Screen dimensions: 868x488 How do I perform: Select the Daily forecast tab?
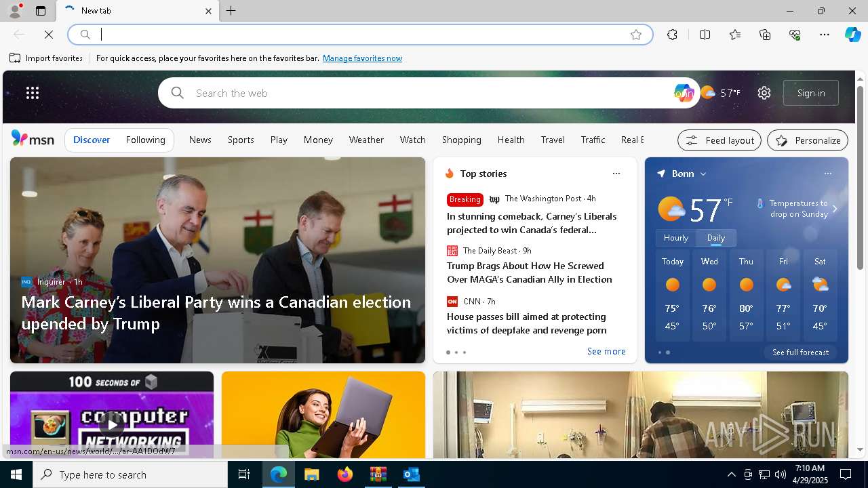click(x=716, y=237)
